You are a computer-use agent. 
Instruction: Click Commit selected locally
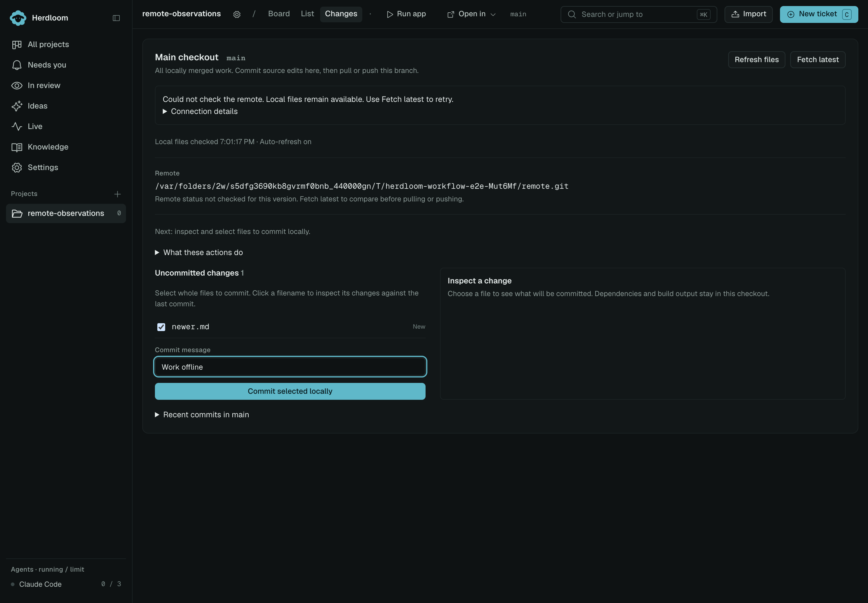[290, 391]
